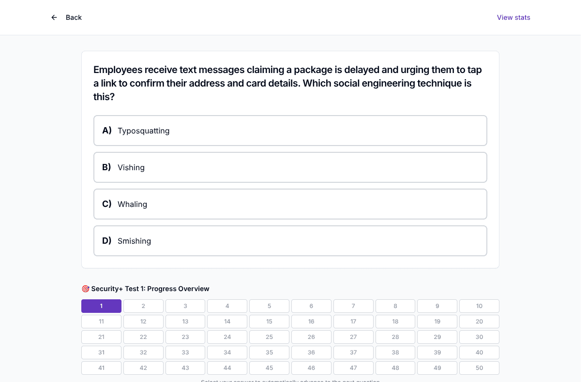Viewport: 588px width, 382px height.
Task: Click the back arrow icon
Action: 54,17
